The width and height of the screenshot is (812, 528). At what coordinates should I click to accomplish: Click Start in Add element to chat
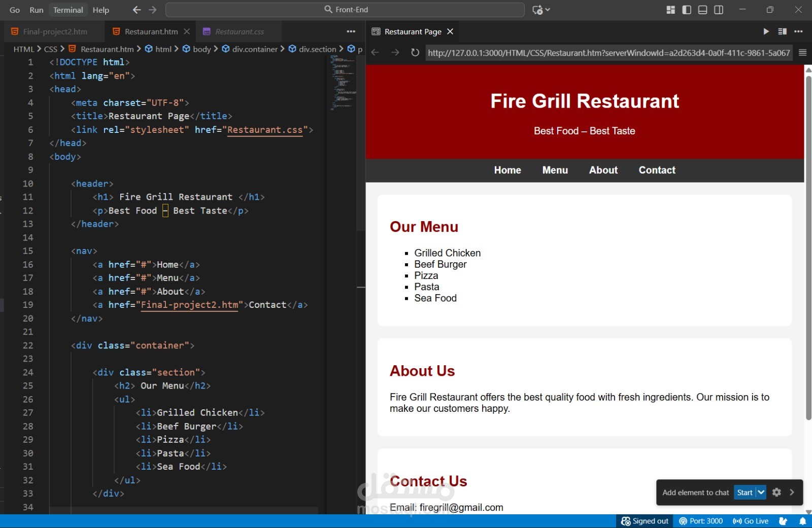click(745, 492)
